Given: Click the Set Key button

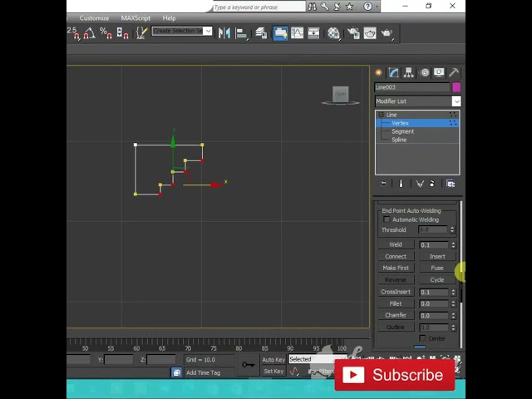Looking at the screenshot, I should coord(273,372).
